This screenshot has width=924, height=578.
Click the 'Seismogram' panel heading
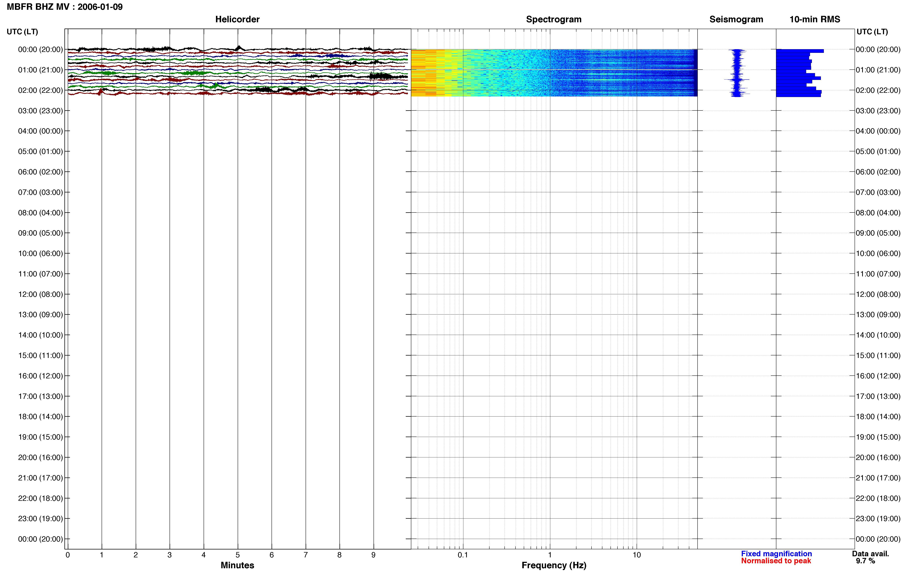[x=736, y=20]
